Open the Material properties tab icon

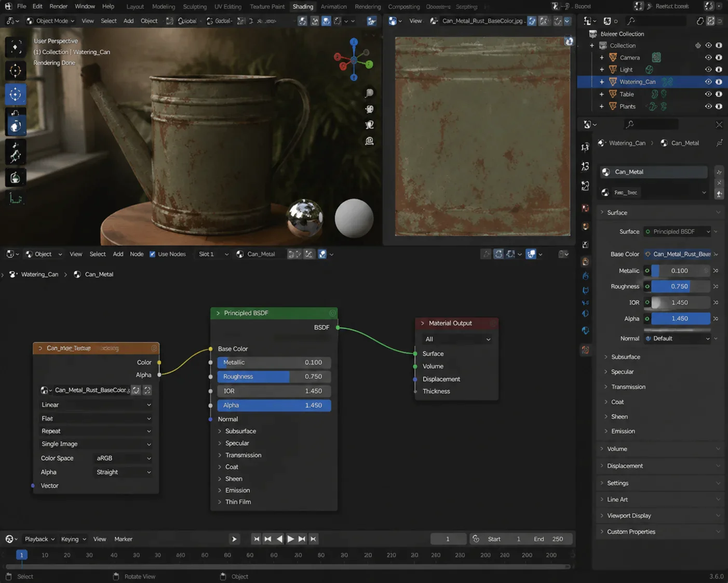coord(585,350)
